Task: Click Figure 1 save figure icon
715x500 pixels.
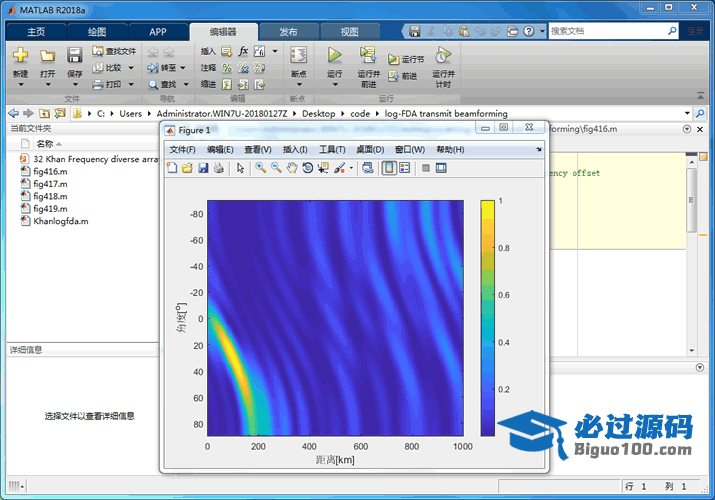Action: click(x=203, y=168)
